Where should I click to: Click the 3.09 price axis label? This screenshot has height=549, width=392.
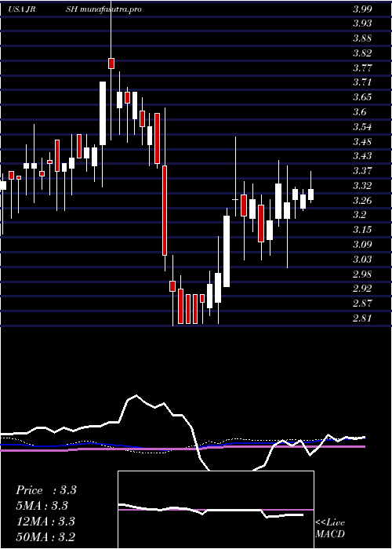(362, 244)
